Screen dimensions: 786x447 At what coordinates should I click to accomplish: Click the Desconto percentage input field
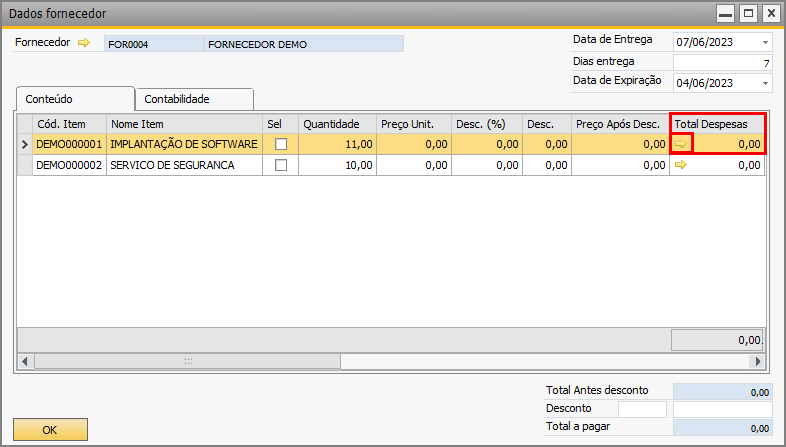[642, 409]
